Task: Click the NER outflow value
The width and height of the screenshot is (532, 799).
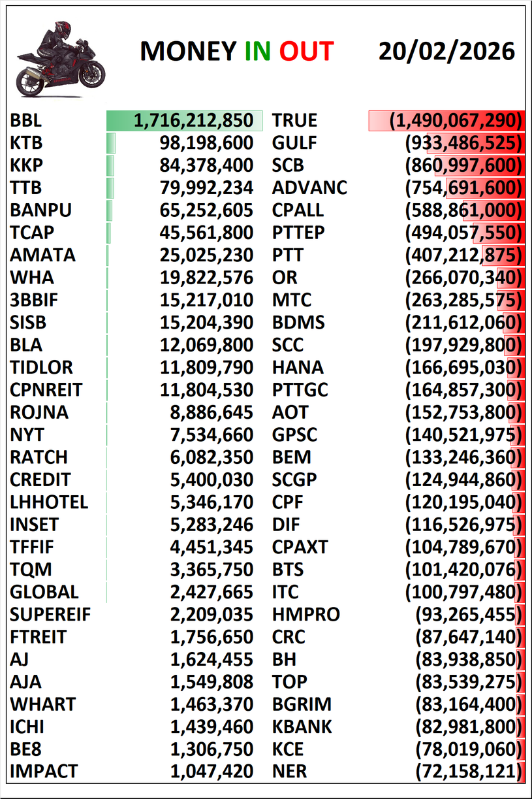Action: (x=469, y=772)
